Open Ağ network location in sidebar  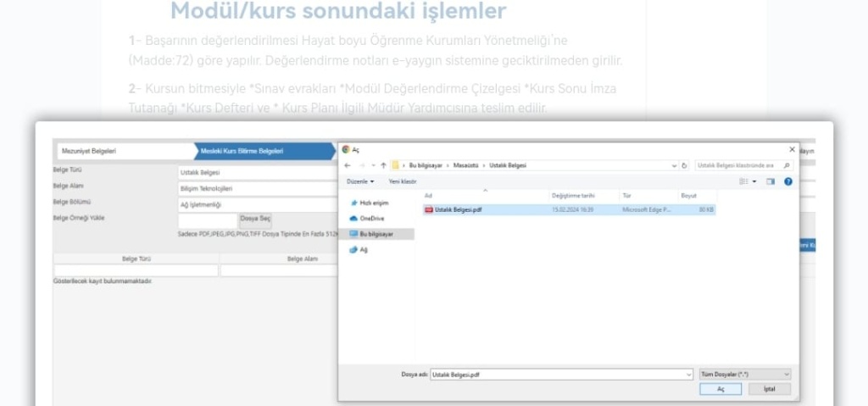(x=364, y=250)
